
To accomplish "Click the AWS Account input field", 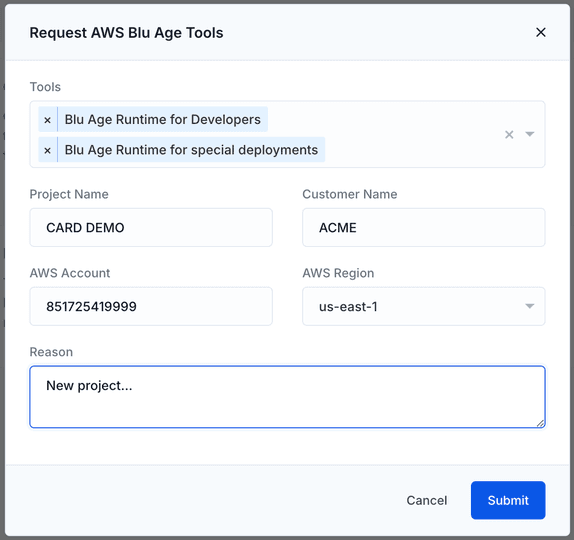I will pos(151,306).
